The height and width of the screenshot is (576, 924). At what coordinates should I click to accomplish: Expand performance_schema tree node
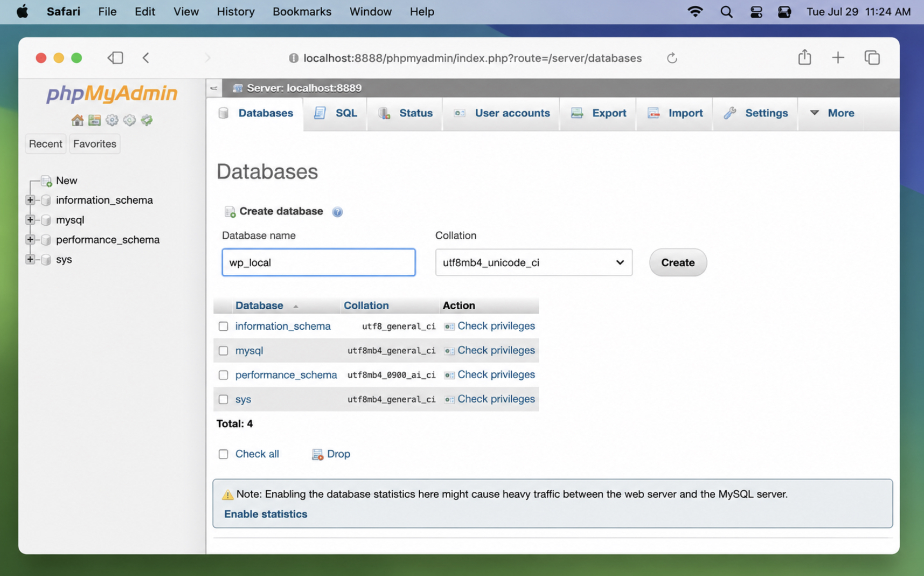coord(30,240)
